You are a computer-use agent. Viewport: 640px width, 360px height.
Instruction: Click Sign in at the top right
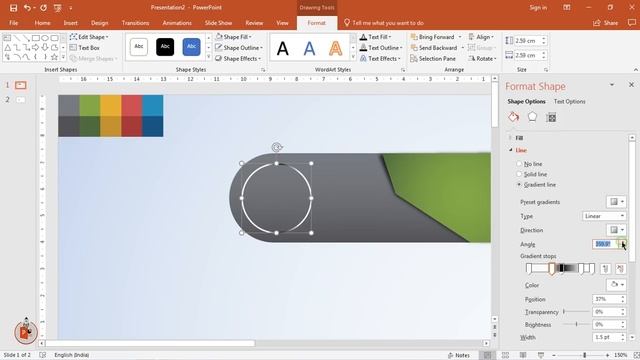point(538,8)
